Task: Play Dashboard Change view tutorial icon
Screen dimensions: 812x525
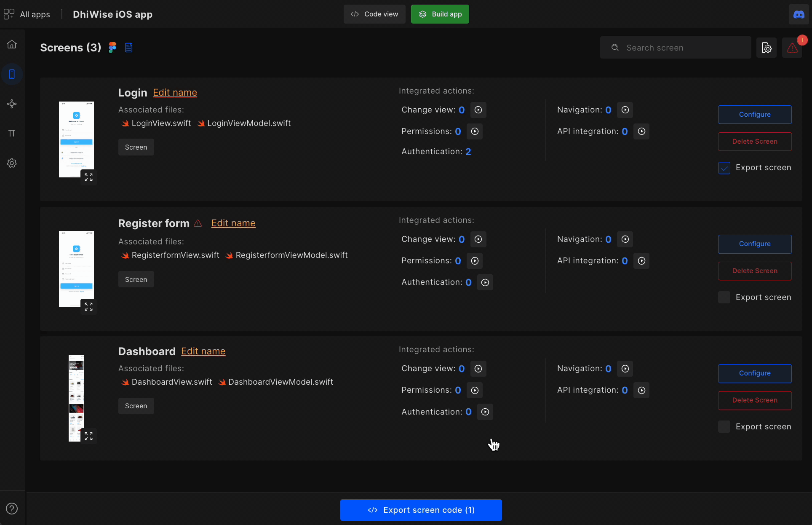Action: [x=478, y=369]
